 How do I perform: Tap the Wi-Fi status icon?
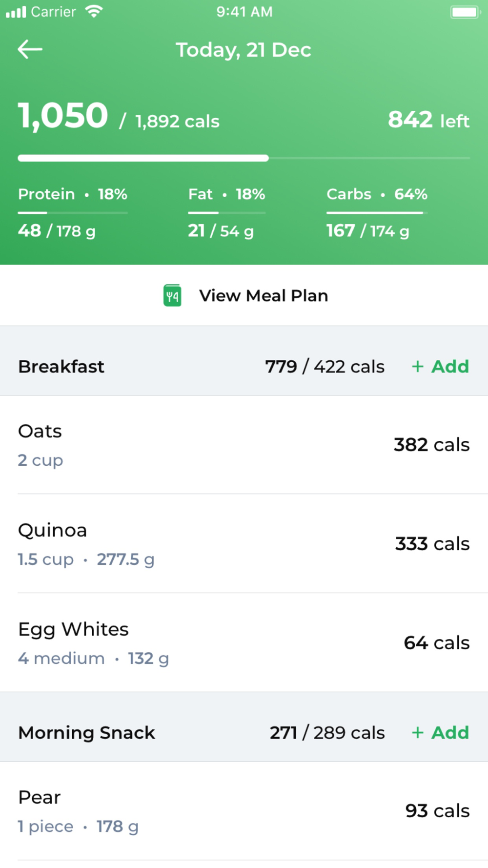pyautogui.click(x=94, y=11)
